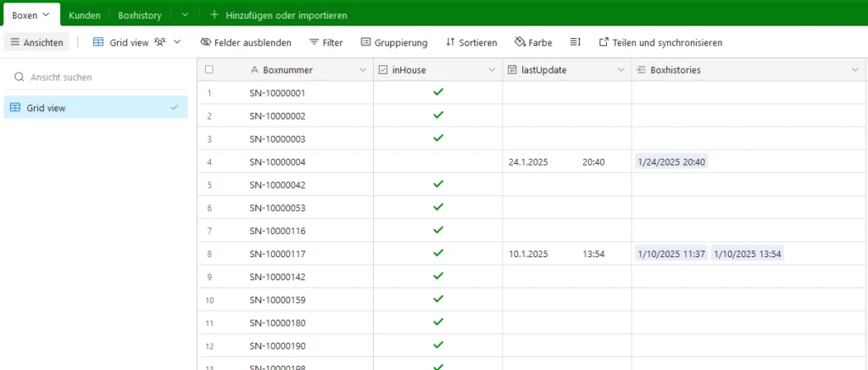Open the inHouse column dropdown arrow

492,70
